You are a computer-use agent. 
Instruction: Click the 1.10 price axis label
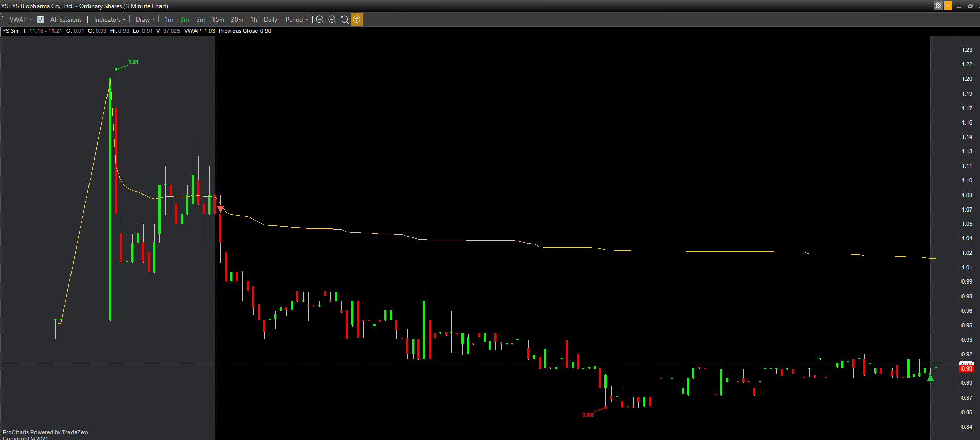[x=967, y=180]
